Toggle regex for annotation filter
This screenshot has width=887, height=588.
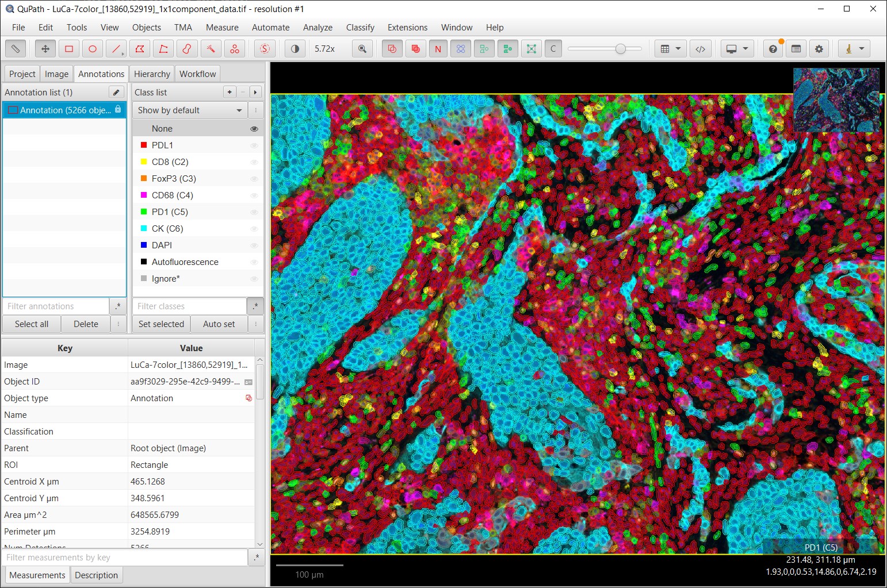pyautogui.click(x=118, y=306)
